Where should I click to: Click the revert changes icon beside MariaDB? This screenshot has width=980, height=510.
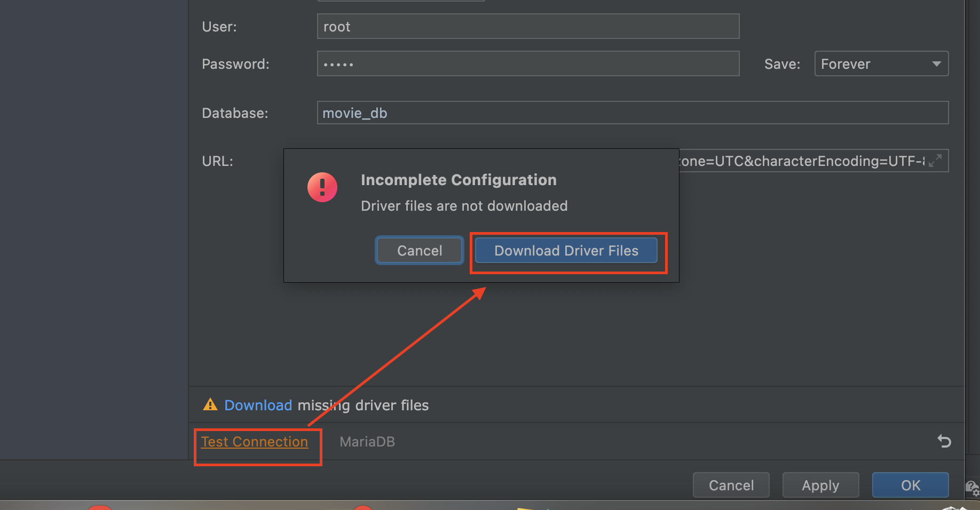[x=944, y=441]
